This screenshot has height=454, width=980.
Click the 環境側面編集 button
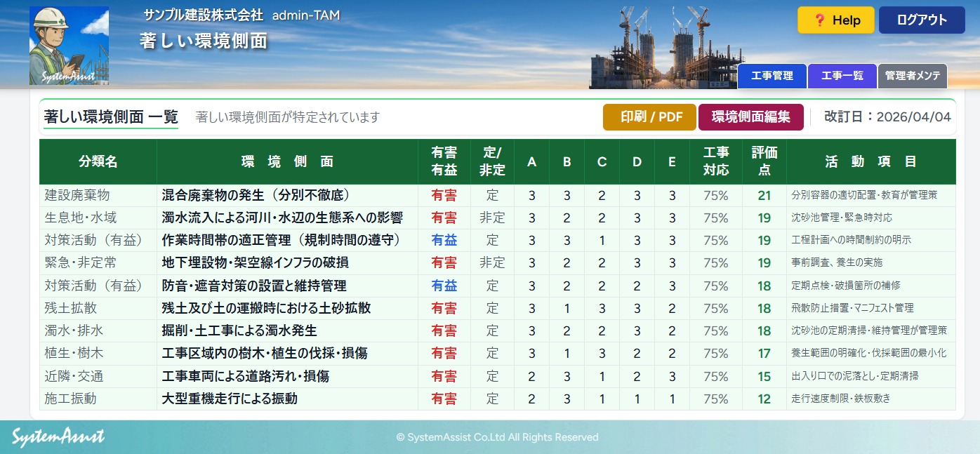(x=750, y=117)
